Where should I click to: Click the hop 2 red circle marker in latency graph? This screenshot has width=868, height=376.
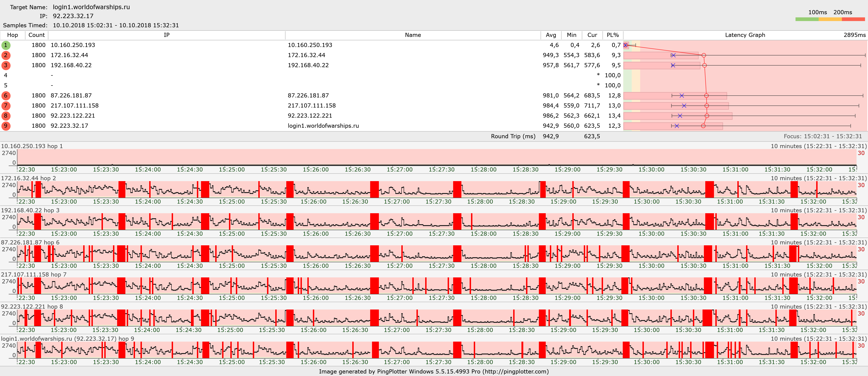pyautogui.click(x=704, y=55)
